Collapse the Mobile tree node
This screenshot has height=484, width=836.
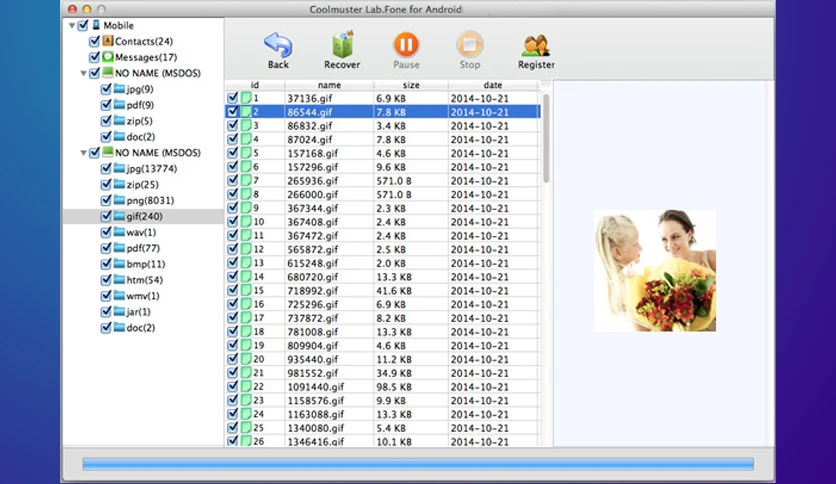point(72,26)
